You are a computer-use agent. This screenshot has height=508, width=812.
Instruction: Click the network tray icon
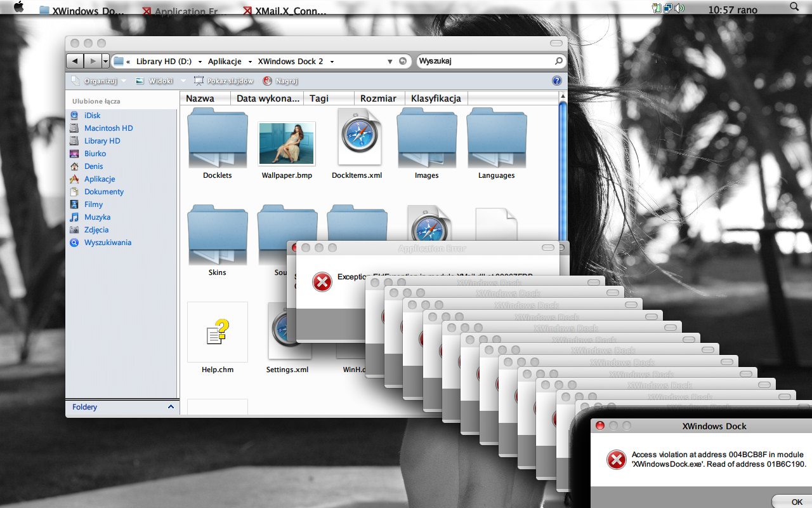coord(668,8)
